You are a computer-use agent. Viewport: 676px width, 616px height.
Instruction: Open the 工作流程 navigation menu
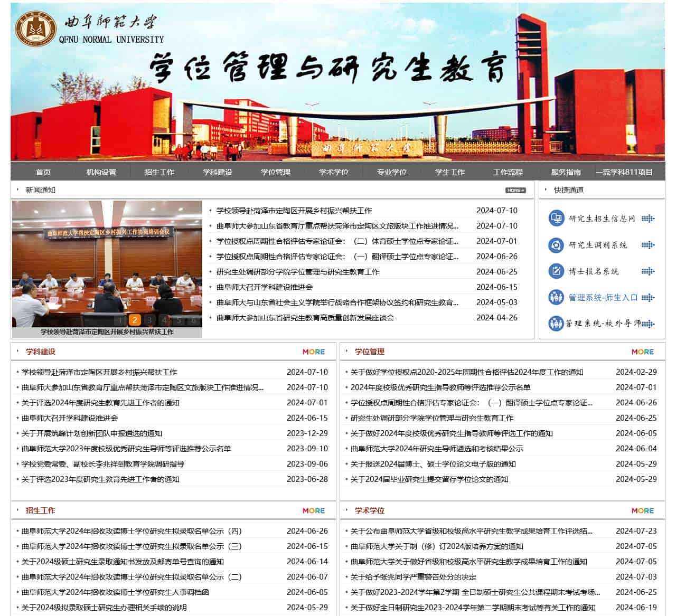508,172
